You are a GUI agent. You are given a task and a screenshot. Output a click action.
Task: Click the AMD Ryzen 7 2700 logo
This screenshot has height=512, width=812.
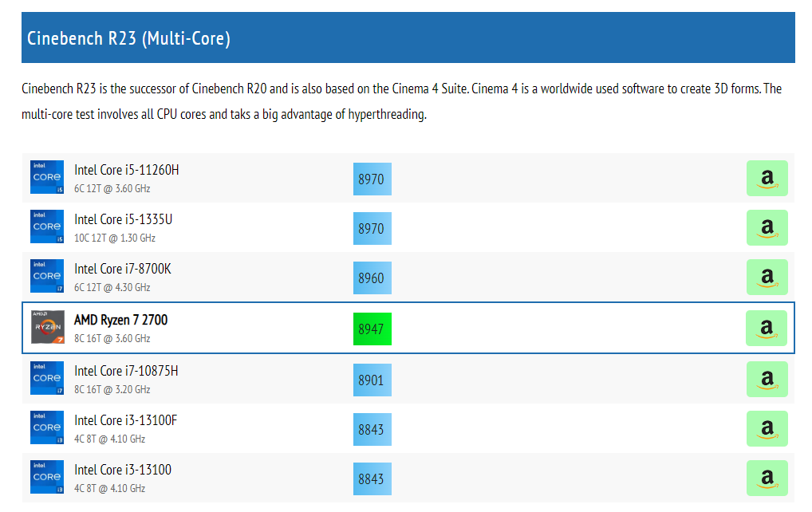pyautogui.click(x=48, y=327)
